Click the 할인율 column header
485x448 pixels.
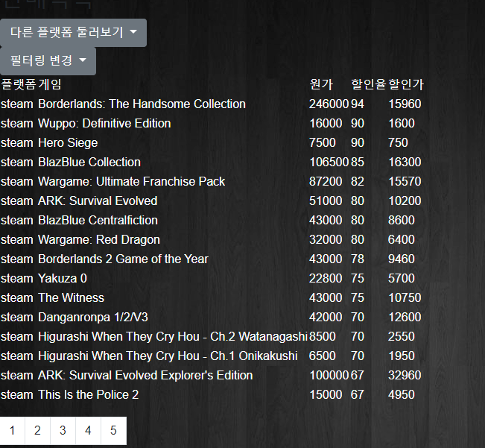coord(369,84)
